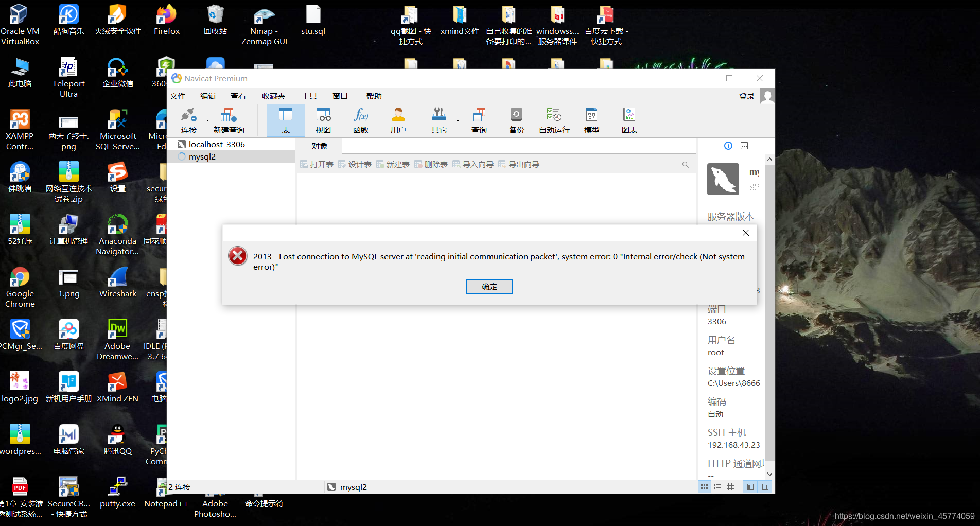Image resolution: width=980 pixels, height=526 pixels.
Task: Open the Anaconda Navigator desktop shortcut
Action: [x=117, y=235]
